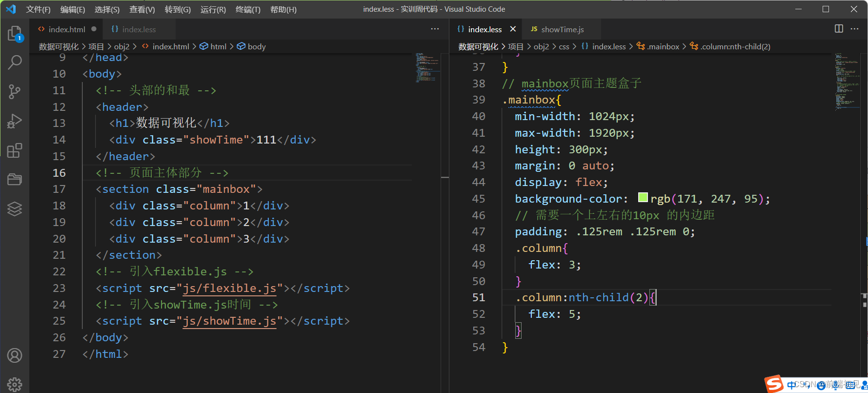This screenshot has height=393, width=868.
Task: Open the 选择(S) menu
Action: coord(107,9)
